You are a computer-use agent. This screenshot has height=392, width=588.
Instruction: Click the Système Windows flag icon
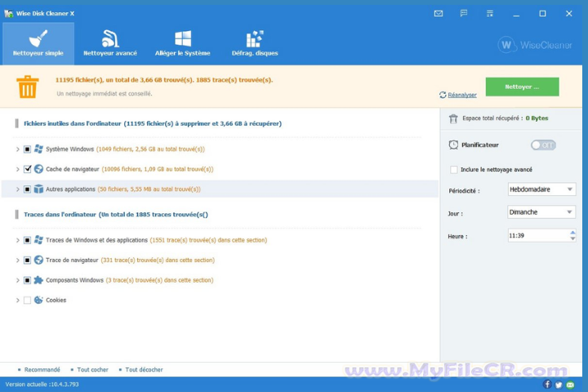tap(38, 149)
